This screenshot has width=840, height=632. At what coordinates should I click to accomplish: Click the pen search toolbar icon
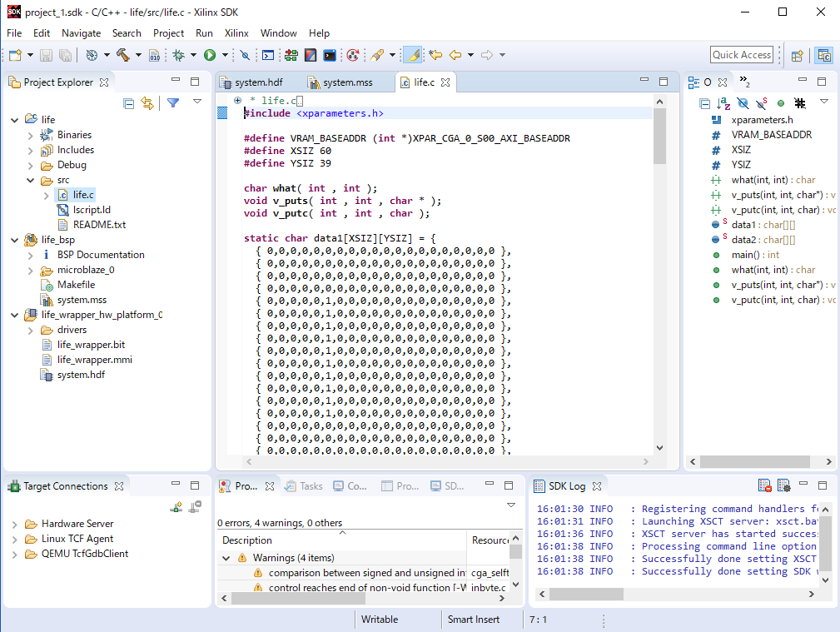377,55
